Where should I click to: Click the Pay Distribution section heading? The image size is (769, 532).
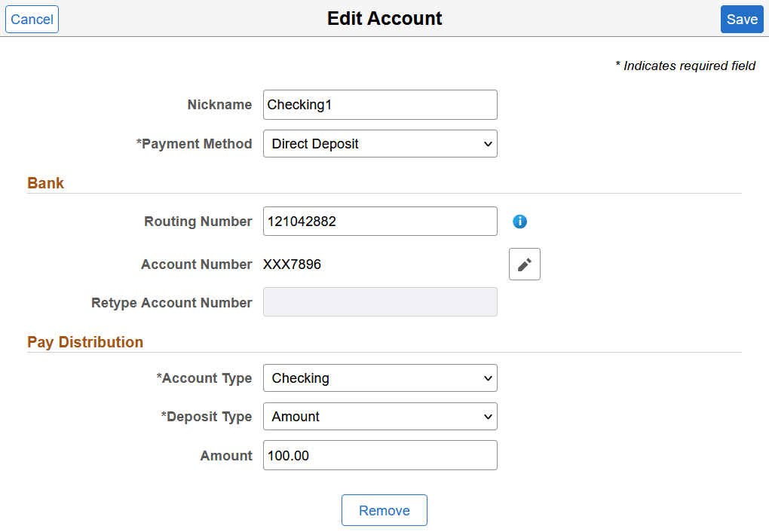point(85,342)
